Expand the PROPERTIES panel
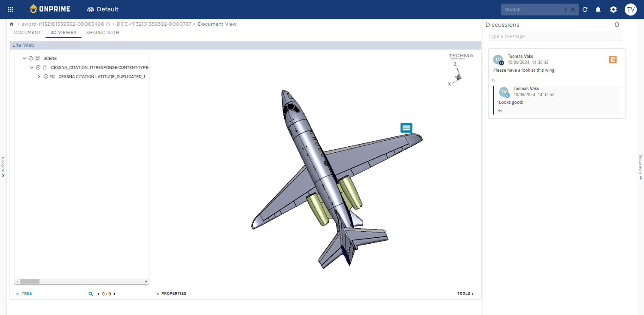 (x=172, y=294)
